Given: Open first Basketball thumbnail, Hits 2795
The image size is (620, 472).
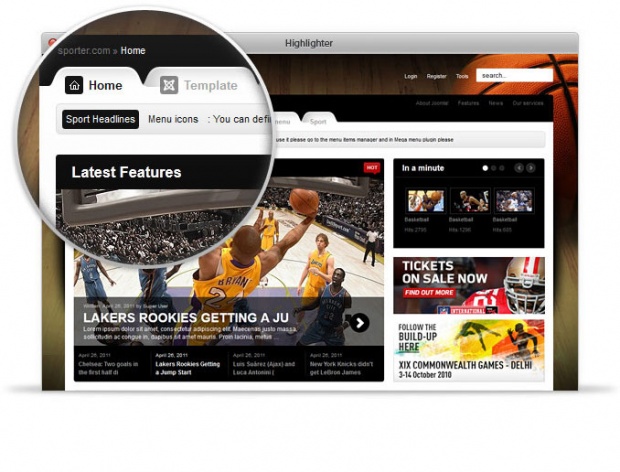Looking at the screenshot, I should [425, 201].
